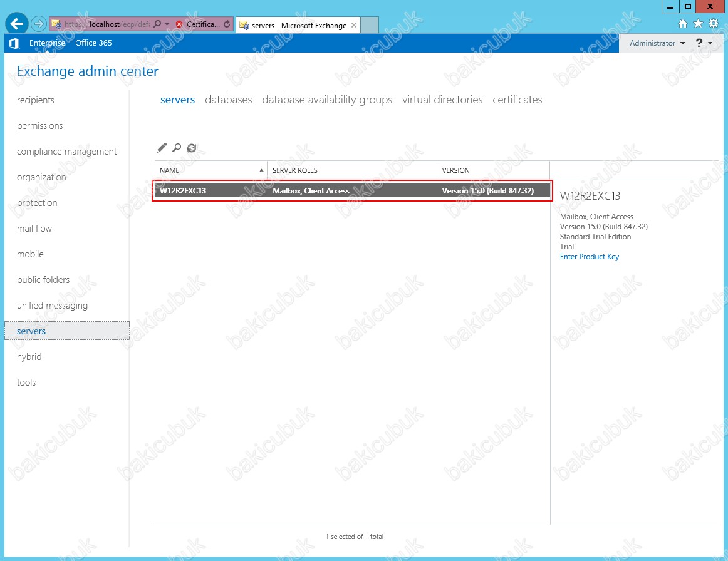Click the Office logo icon in header
The height and width of the screenshot is (561, 728).
pyautogui.click(x=14, y=43)
